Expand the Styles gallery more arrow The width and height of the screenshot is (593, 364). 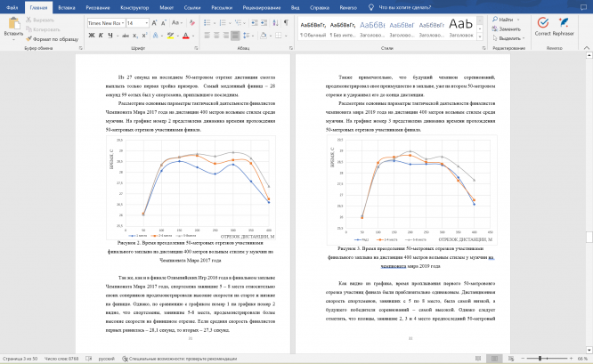480,37
